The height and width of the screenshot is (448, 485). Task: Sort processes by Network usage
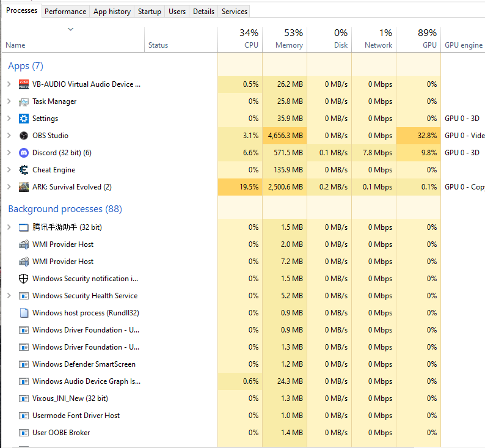pyautogui.click(x=374, y=40)
